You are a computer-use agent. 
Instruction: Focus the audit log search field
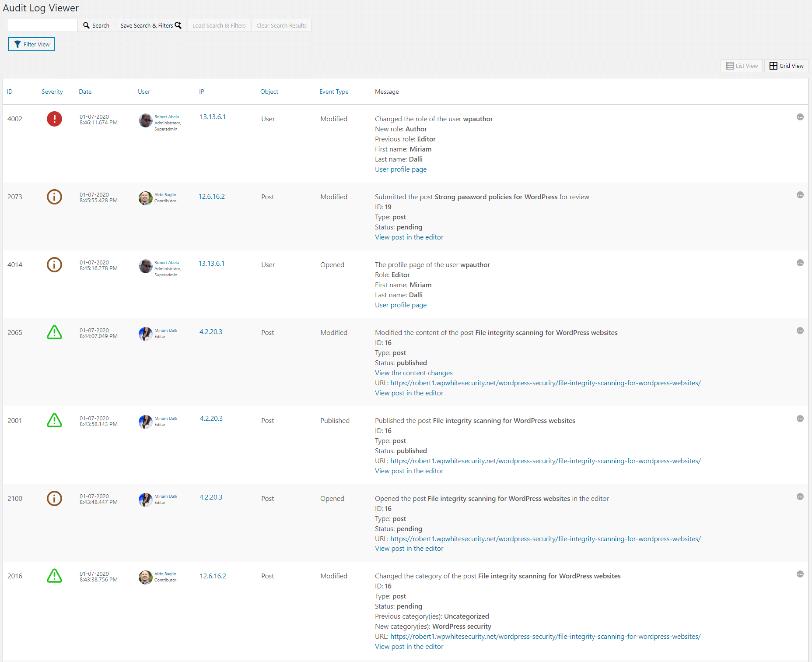tap(42, 25)
